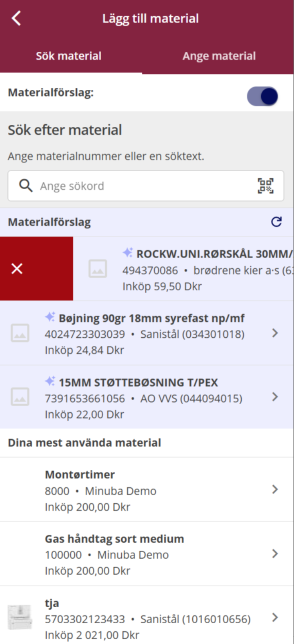Click the sparkle icon beside Bøjning 90gr

[x=50, y=317]
